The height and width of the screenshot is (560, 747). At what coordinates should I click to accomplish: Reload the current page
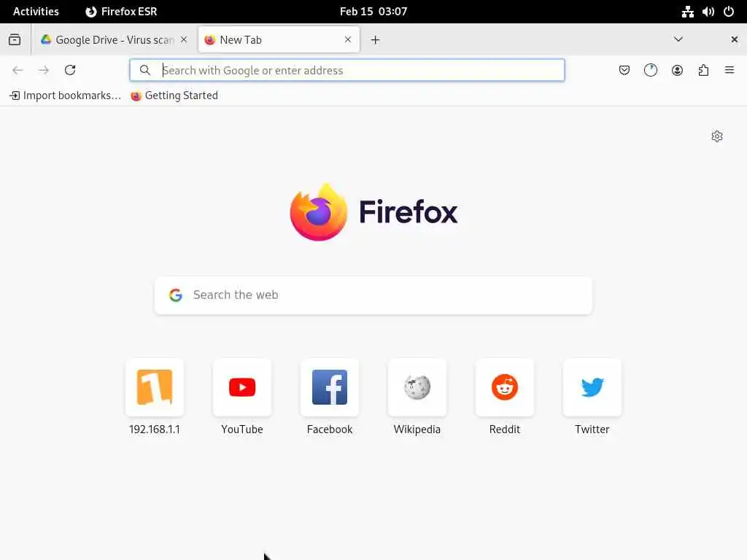coord(70,71)
